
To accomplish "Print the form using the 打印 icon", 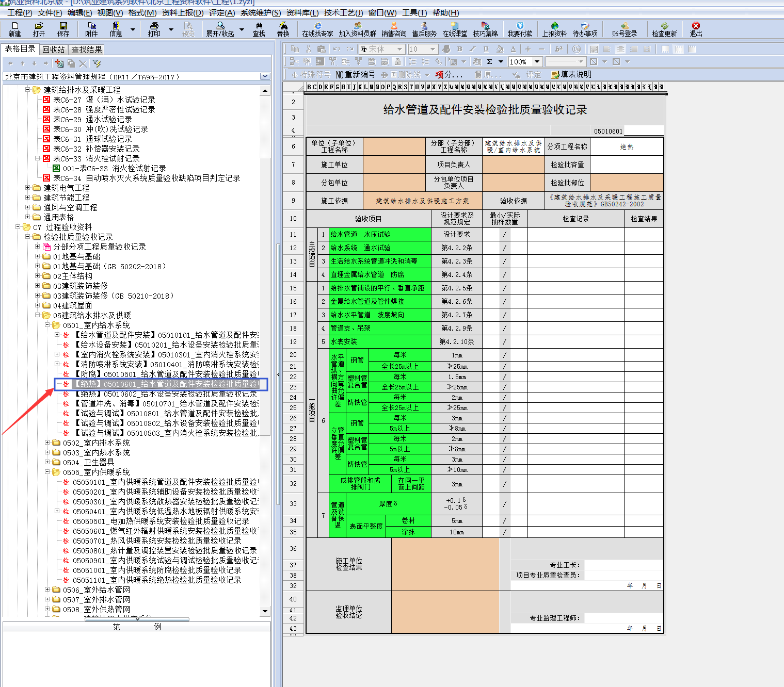I will coord(154,29).
